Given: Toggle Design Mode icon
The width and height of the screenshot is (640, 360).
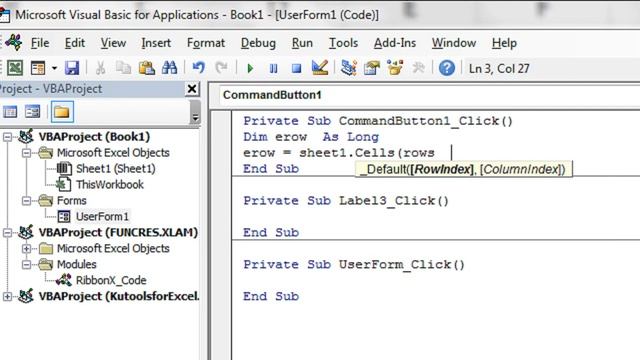Looking at the screenshot, I should (320, 68).
